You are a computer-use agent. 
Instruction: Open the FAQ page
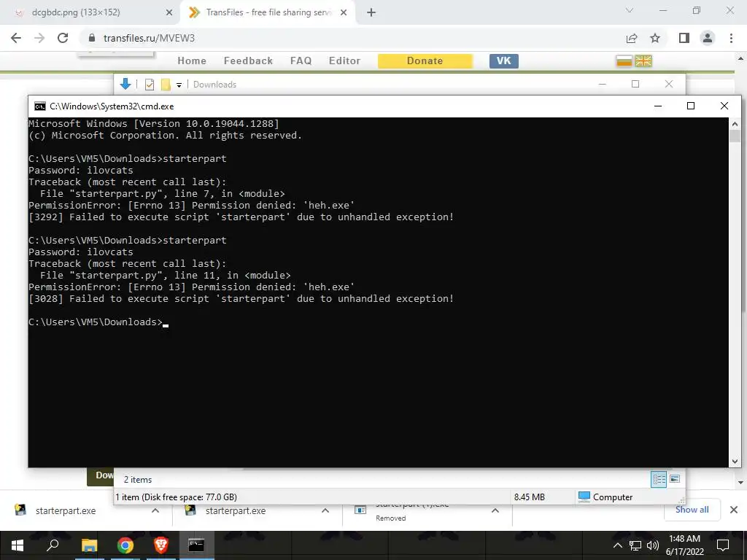(x=301, y=61)
